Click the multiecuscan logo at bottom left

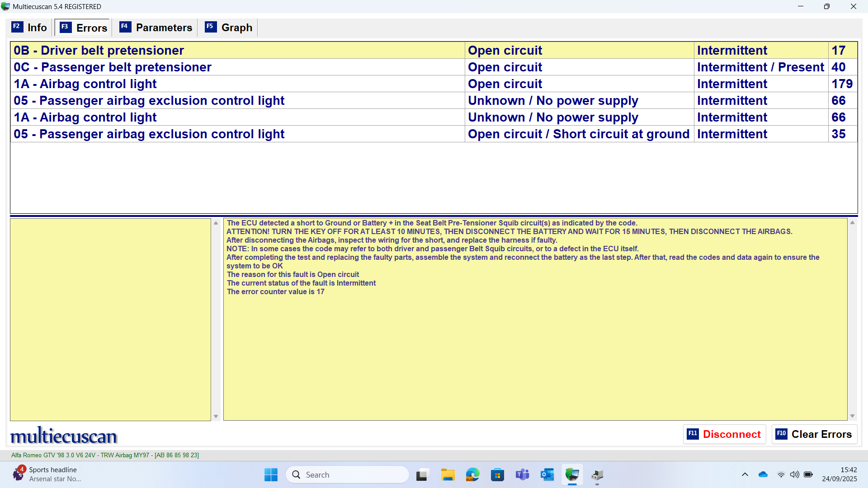63,435
